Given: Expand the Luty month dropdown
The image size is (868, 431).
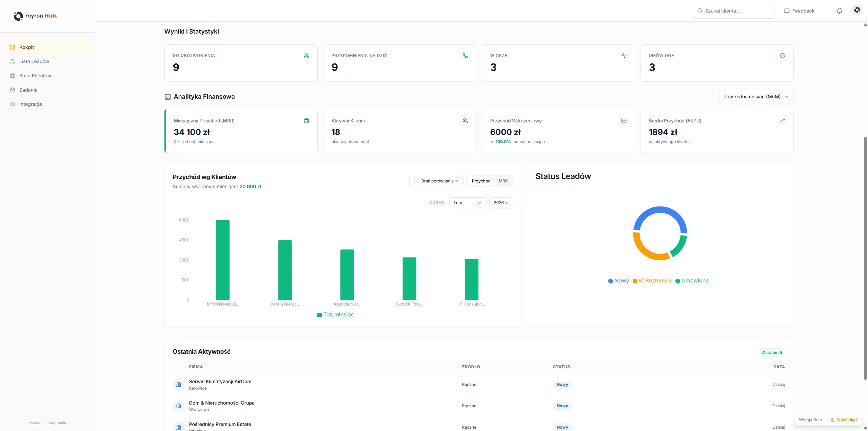Looking at the screenshot, I should 467,203.
